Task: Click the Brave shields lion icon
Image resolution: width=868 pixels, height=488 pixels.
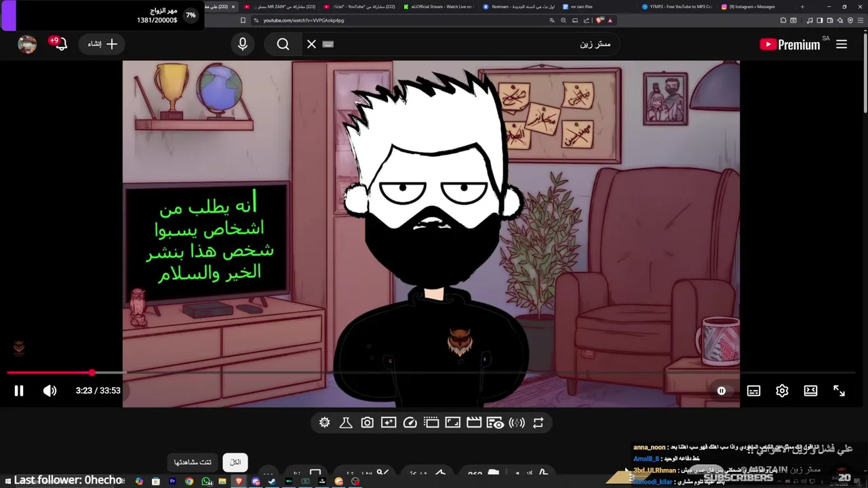Action: pos(600,20)
